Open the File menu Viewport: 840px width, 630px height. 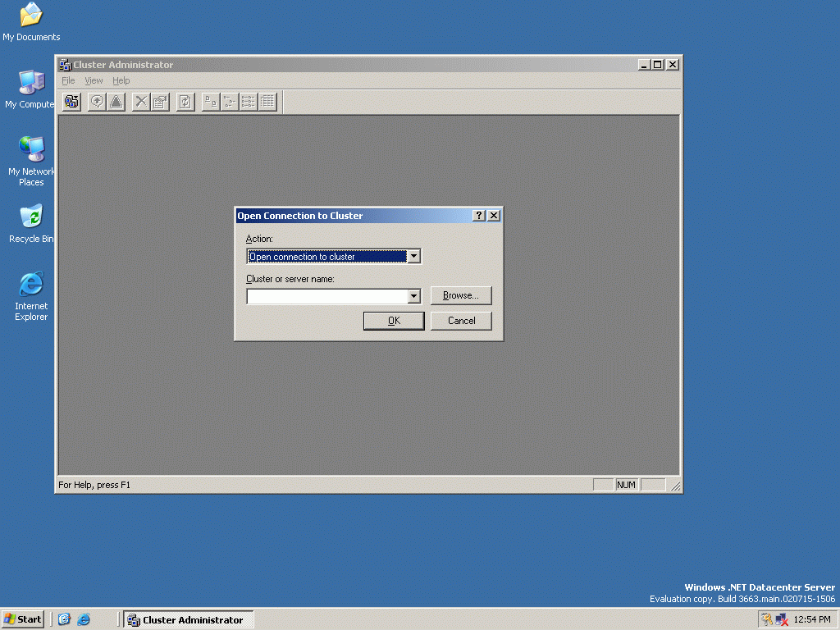pos(68,80)
